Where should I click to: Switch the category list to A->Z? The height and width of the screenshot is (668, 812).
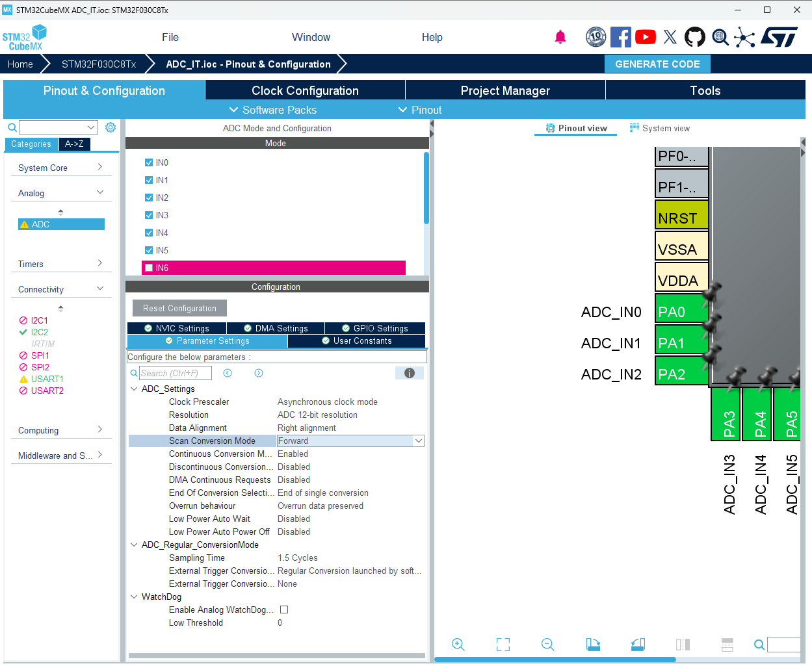(74, 144)
